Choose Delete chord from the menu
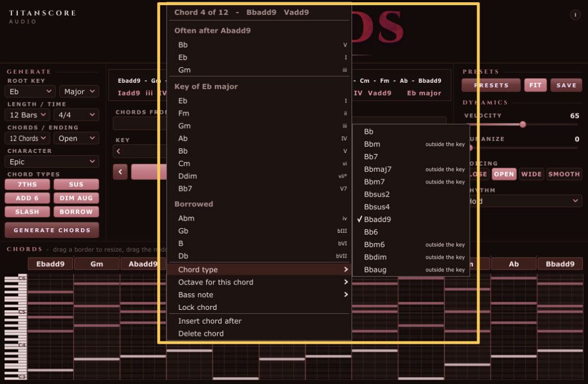The height and width of the screenshot is (384, 588). [x=259, y=333]
